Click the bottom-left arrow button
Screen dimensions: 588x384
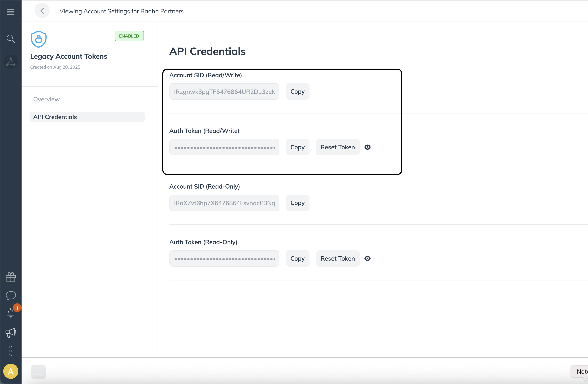pyautogui.click(x=38, y=372)
